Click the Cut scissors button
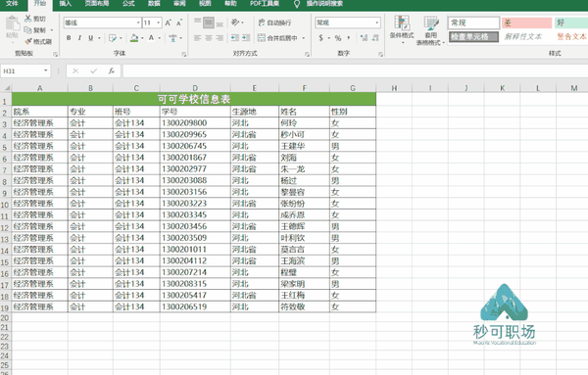588x375 pixels. [x=35, y=19]
